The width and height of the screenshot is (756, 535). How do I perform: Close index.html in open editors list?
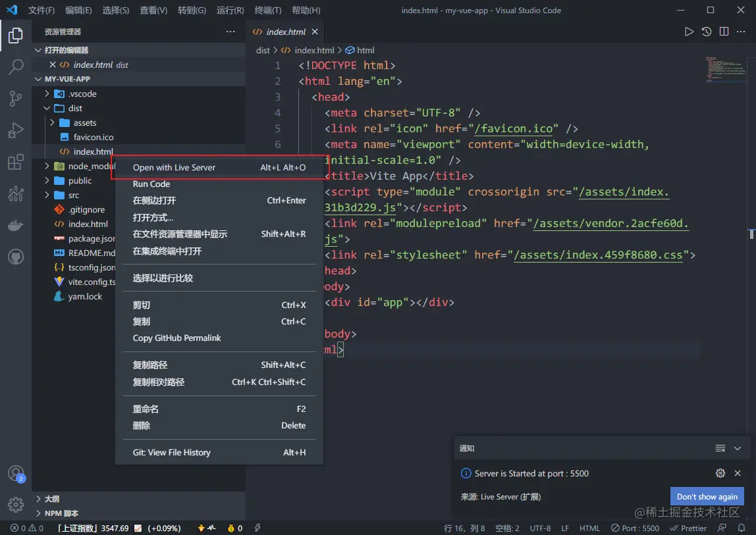(x=53, y=64)
